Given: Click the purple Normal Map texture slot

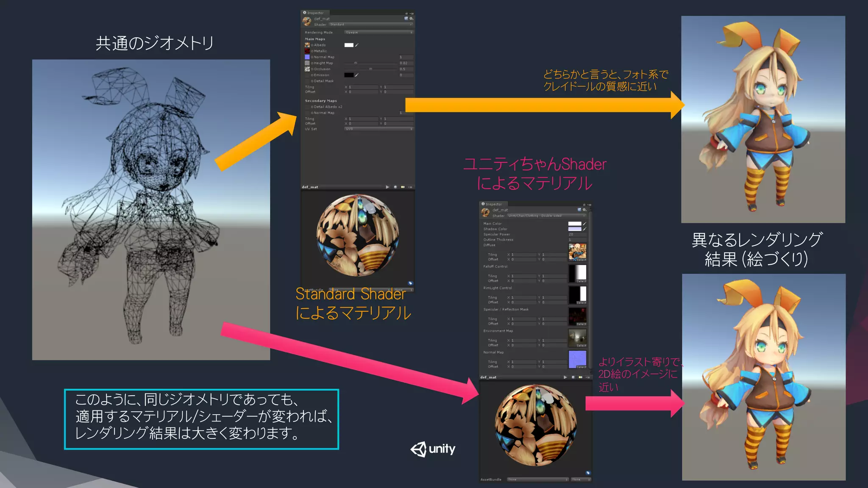Looking at the screenshot, I should click(x=307, y=57).
